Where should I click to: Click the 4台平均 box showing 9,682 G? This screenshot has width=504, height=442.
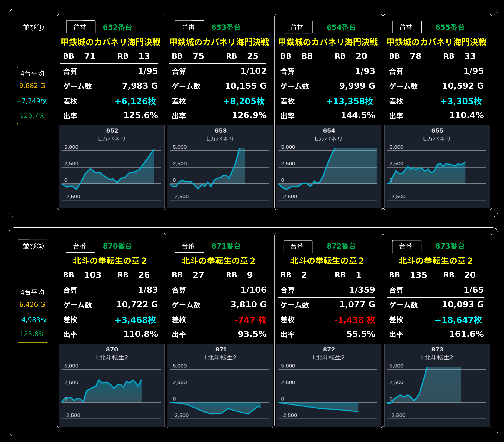32,95
